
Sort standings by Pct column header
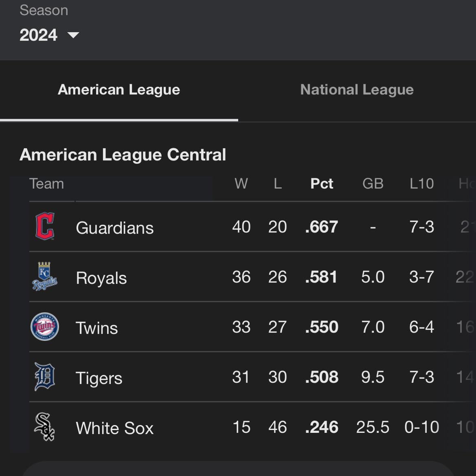point(322,184)
